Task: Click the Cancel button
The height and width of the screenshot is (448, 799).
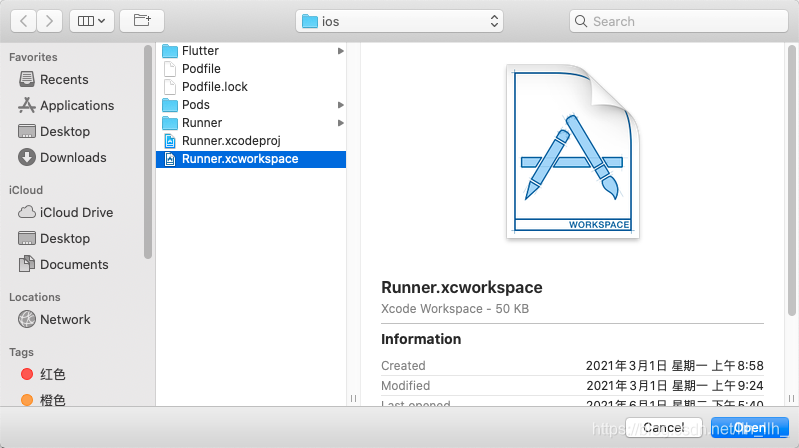Action: (x=663, y=427)
